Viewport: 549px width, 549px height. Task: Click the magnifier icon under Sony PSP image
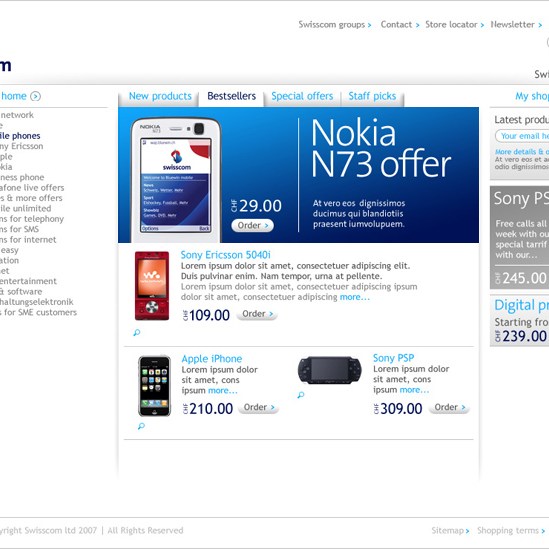[x=300, y=395]
